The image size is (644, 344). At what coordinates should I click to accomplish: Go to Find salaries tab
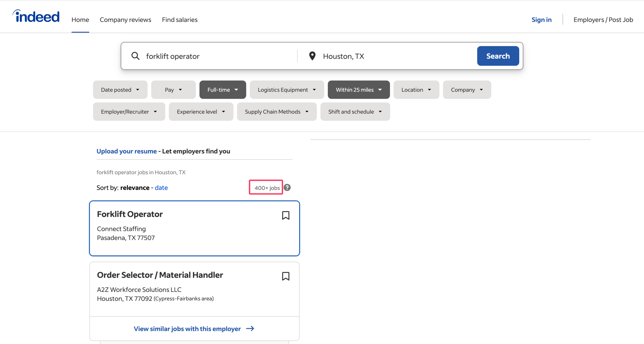pyautogui.click(x=180, y=20)
